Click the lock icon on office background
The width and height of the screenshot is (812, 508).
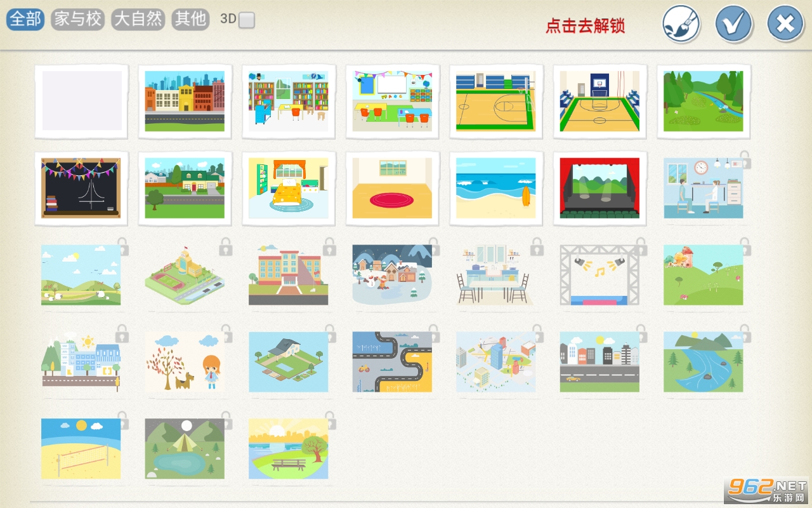[x=745, y=160]
